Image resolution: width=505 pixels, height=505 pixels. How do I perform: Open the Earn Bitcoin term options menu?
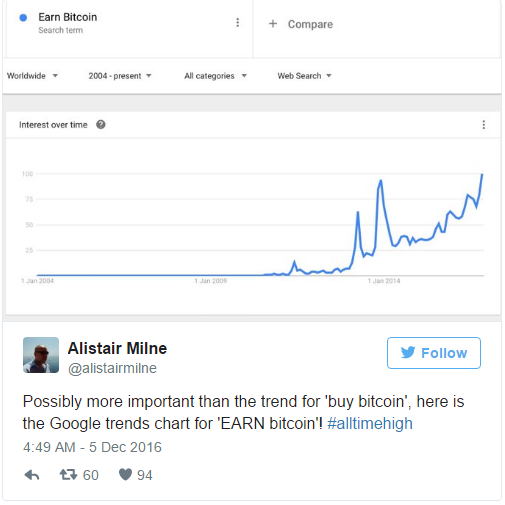click(x=237, y=23)
